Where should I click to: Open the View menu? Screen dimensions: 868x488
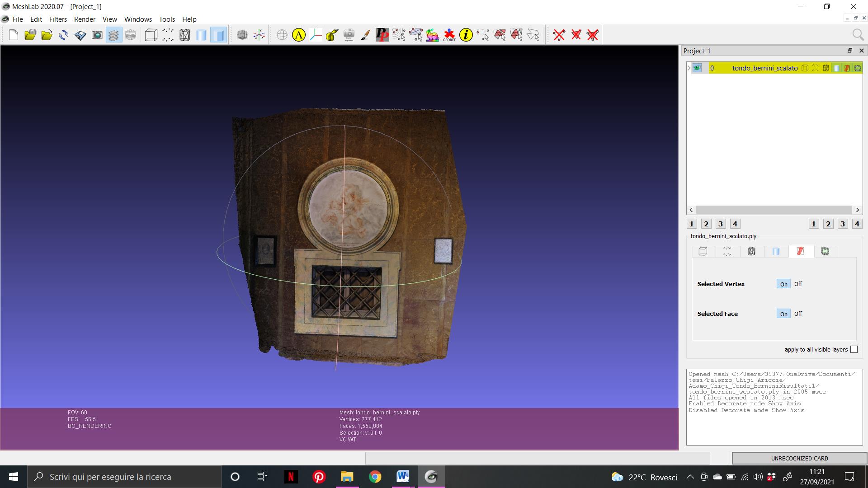(109, 19)
